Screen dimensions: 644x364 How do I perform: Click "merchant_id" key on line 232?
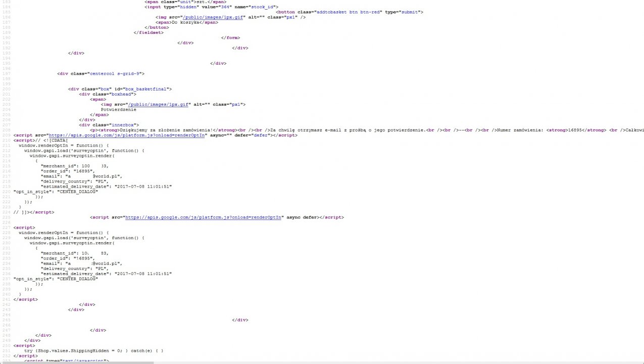point(58,253)
